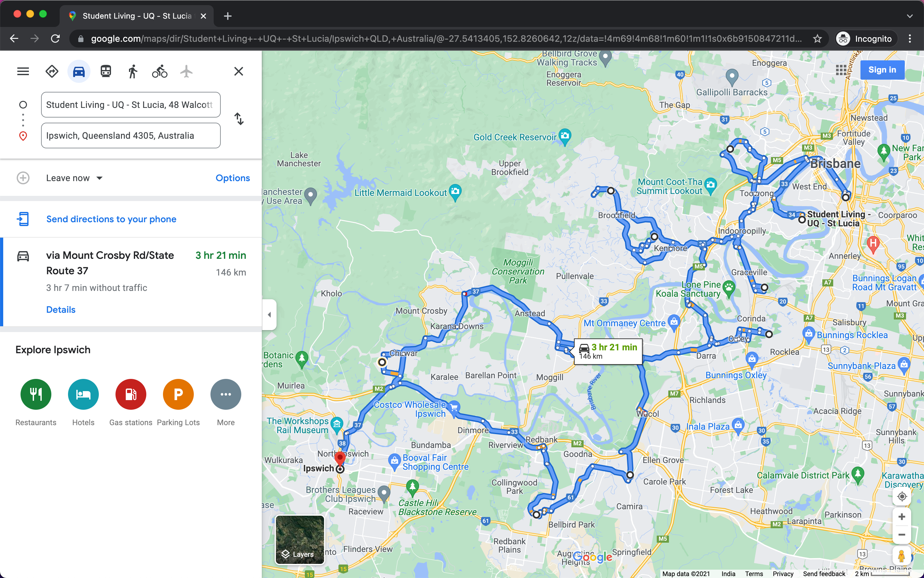Select flights travel mode
The width and height of the screenshot is (924, 578).
point(186,72)
